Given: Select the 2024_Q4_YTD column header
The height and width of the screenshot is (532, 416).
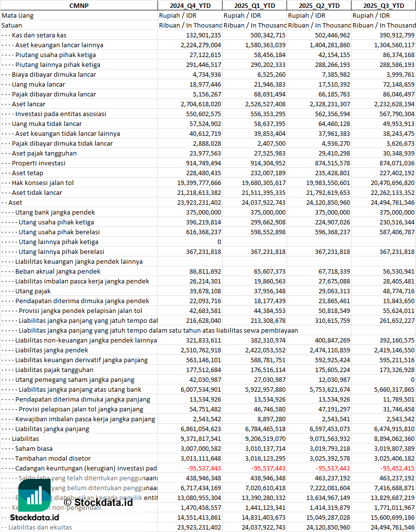Looking at the screenshot, I should 190,6.
